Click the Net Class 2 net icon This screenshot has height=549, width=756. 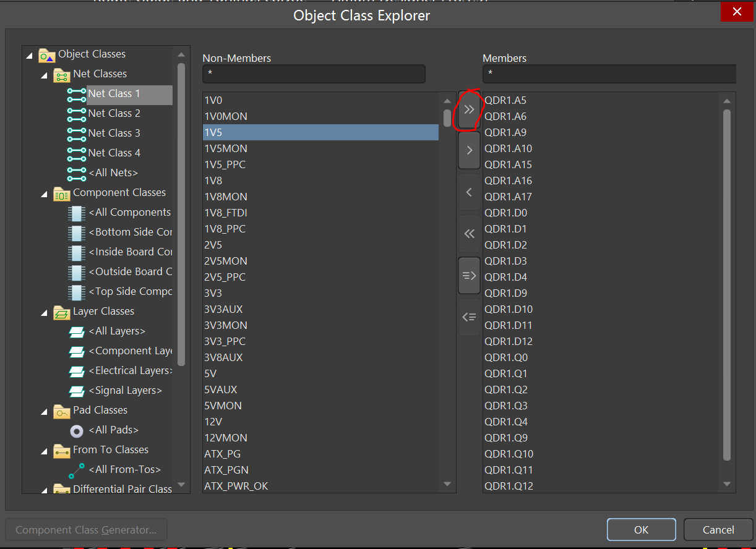[x=77, y=114]
